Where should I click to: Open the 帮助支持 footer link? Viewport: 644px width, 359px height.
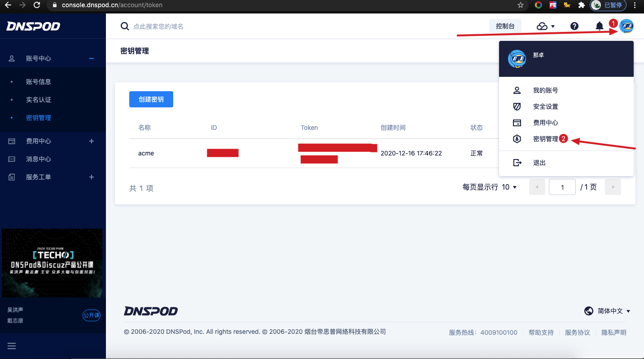tap(541, 332)
